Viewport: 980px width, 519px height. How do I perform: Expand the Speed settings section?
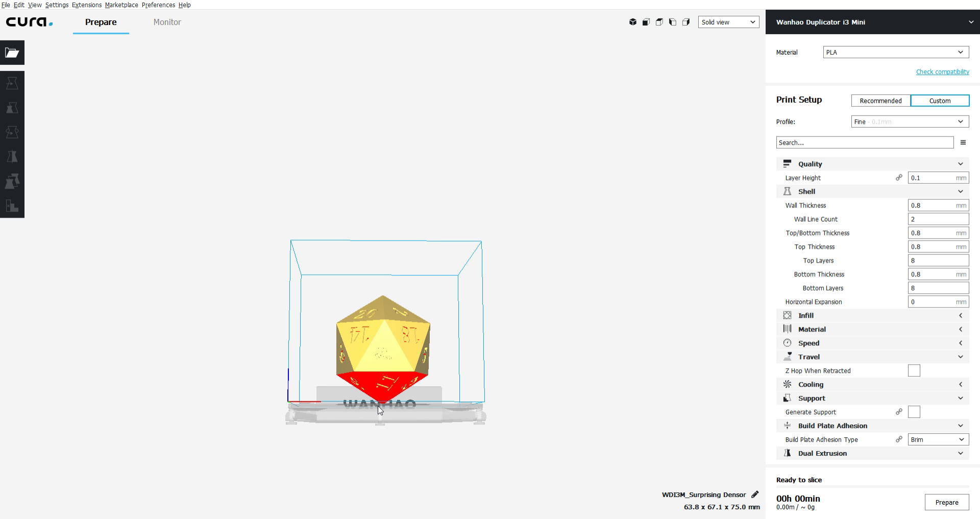[873, 343]
